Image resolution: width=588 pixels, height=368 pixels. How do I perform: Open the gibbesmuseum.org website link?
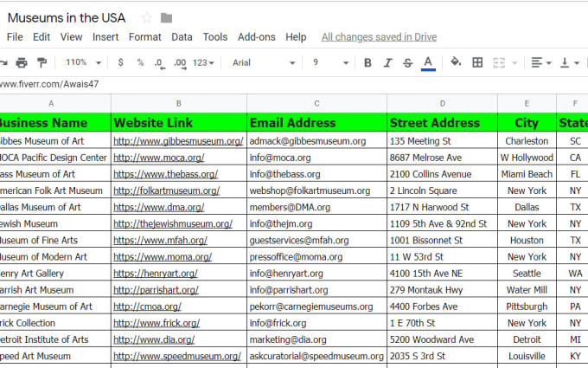coord(178,141)
